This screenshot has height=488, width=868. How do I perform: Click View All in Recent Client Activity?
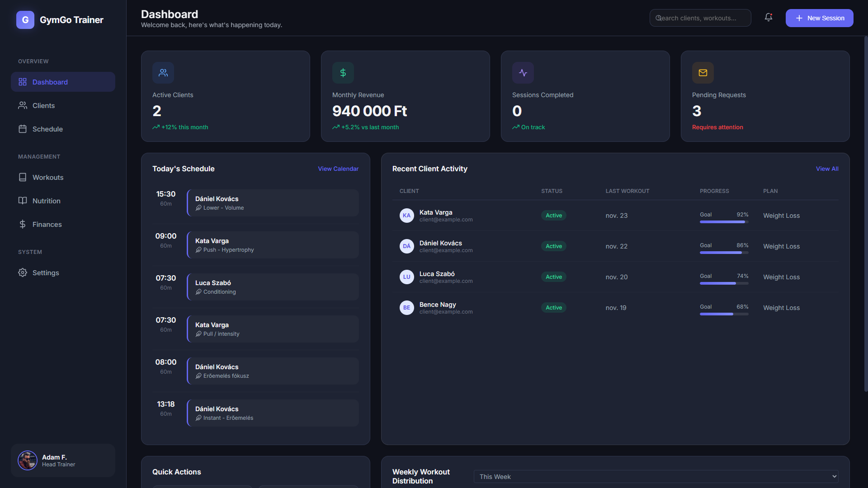[x=827, y=169]
